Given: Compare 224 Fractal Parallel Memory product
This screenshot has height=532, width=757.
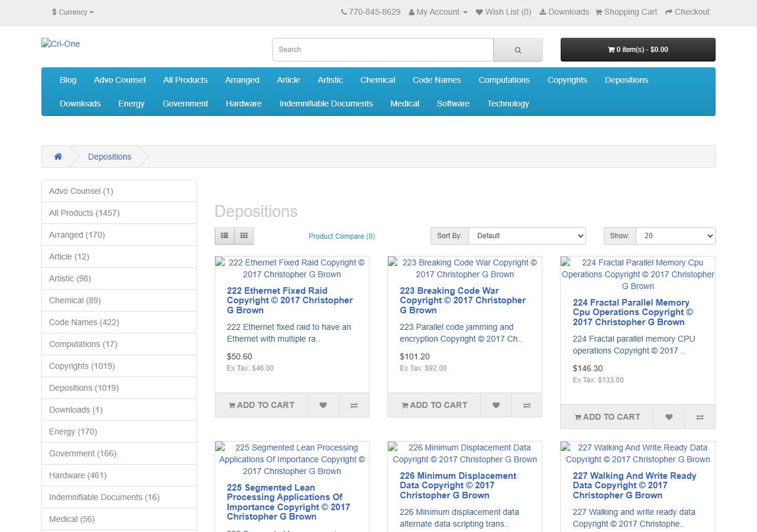Looking at the screenshot, I should 700,417.
